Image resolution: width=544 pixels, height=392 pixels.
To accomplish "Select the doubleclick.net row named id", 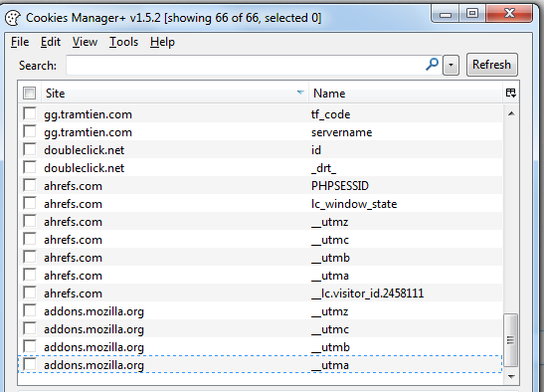I will 261,150.
